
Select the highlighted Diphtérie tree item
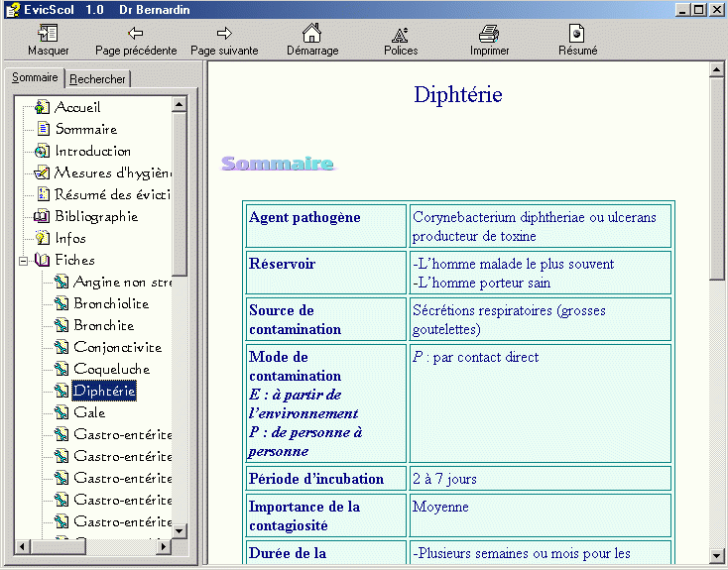104,391
